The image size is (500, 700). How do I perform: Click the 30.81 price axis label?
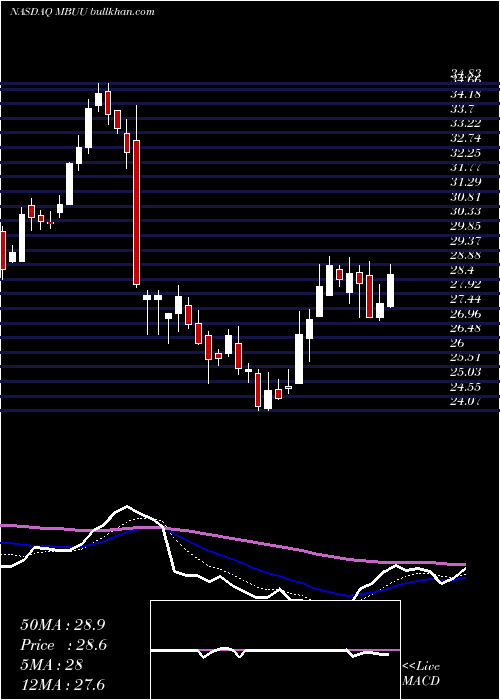point(465,197)
